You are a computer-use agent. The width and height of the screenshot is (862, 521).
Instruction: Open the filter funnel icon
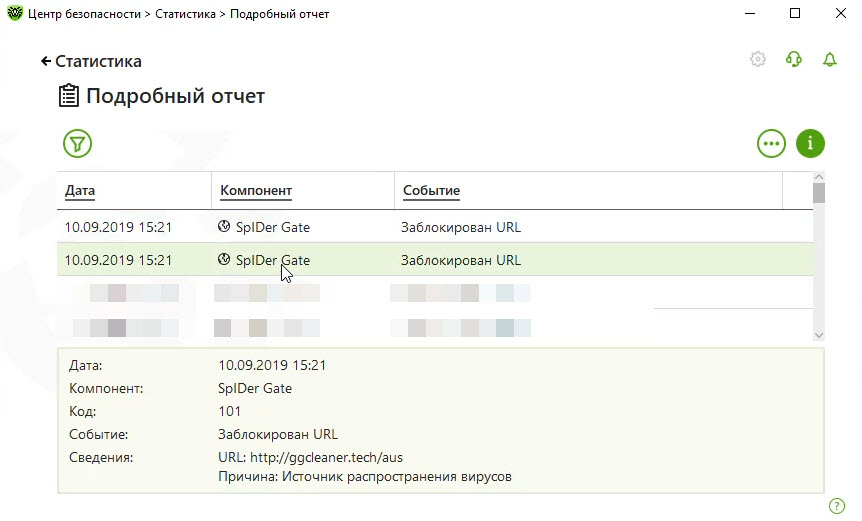pyautogui.click(x=77, y=144)
